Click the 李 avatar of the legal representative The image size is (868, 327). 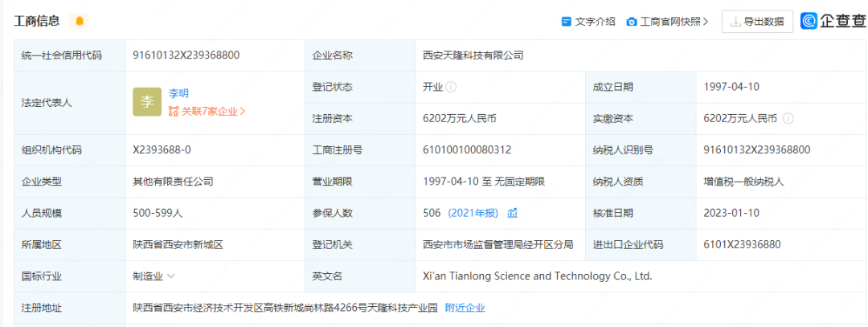pos(147,102)
